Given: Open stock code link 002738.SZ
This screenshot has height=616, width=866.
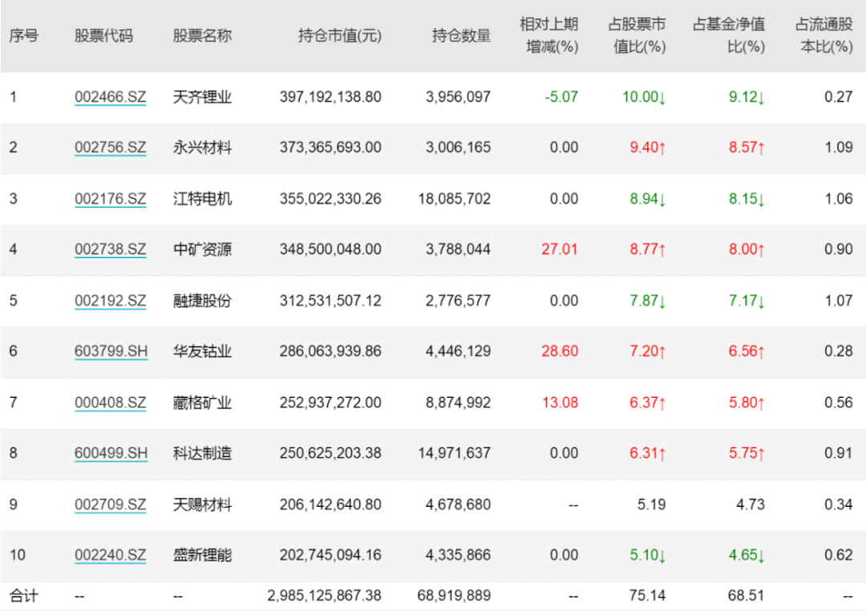Looking at the screenshot, I should [111, 249].
